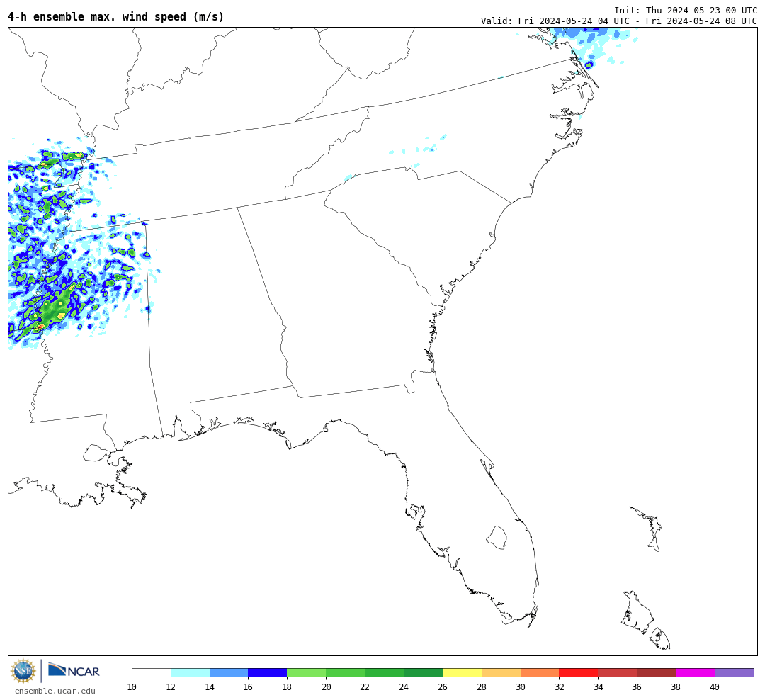The height and width of the screenshot is (700, 765).
Task: Pick the dark blue 16-18 colorbar segment
Action: point(268,673)
